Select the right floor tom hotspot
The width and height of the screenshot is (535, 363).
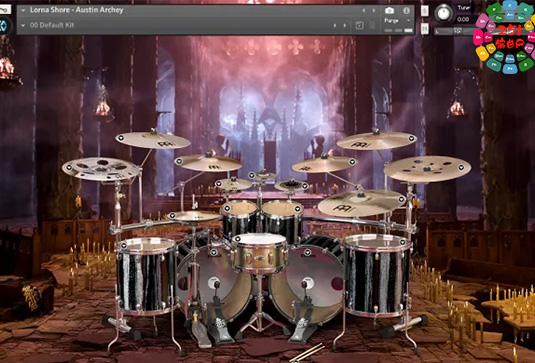[403, 243]
